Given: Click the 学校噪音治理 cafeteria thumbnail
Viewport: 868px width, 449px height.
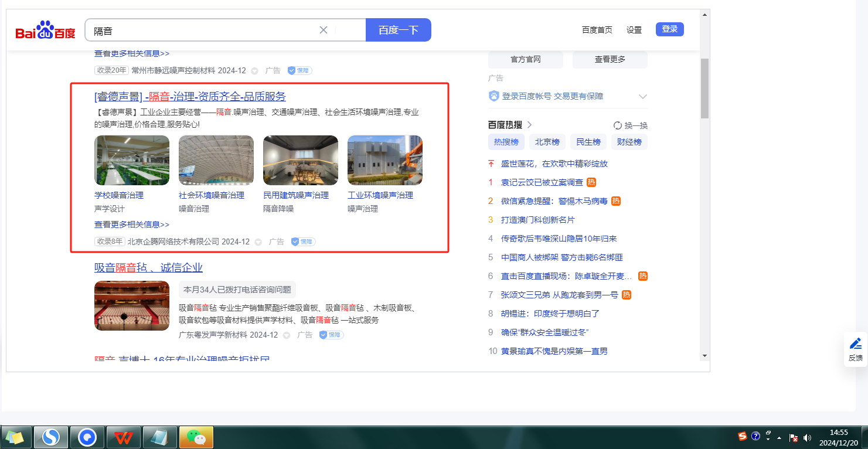Looking at the screenshot, I should pos(132,160).
